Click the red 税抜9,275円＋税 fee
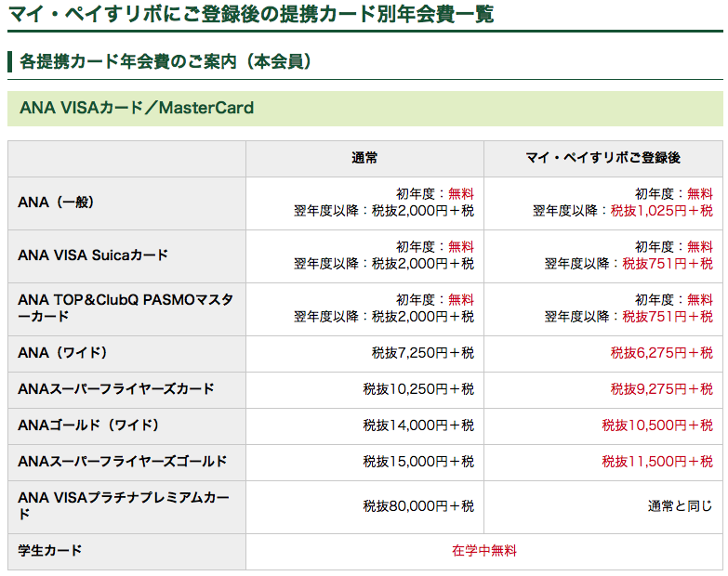Viewport: 728px width, 576px height. 662,389
